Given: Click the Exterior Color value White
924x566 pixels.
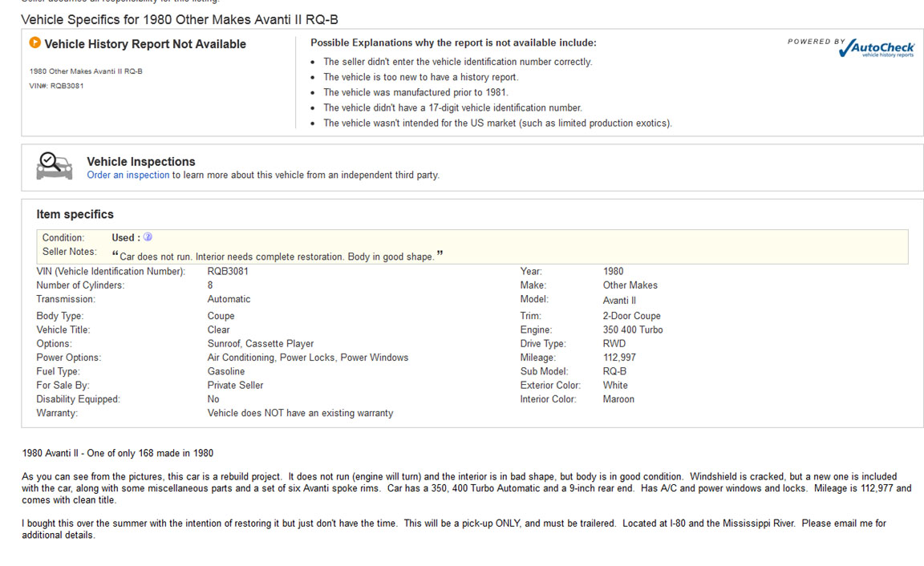Looking at the screenshot, I should 615,385.
